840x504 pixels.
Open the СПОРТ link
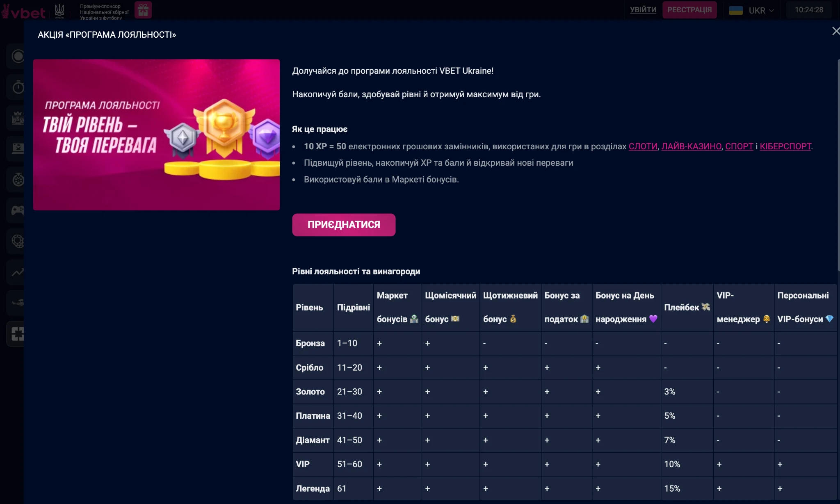pos(739,146)
